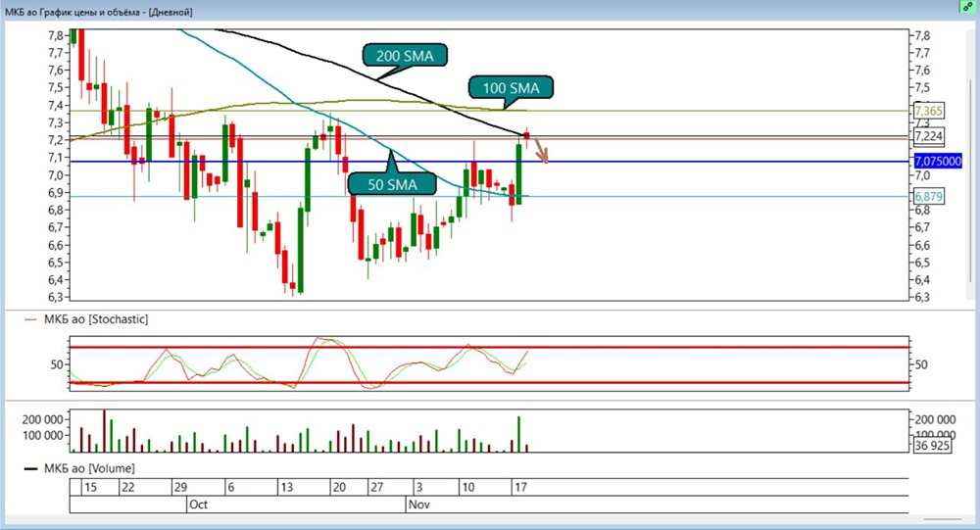Screen dimensions: 980x530
Task: Click the horizontal scrollbar thumb at bottom right
Action: click(943, 519)
